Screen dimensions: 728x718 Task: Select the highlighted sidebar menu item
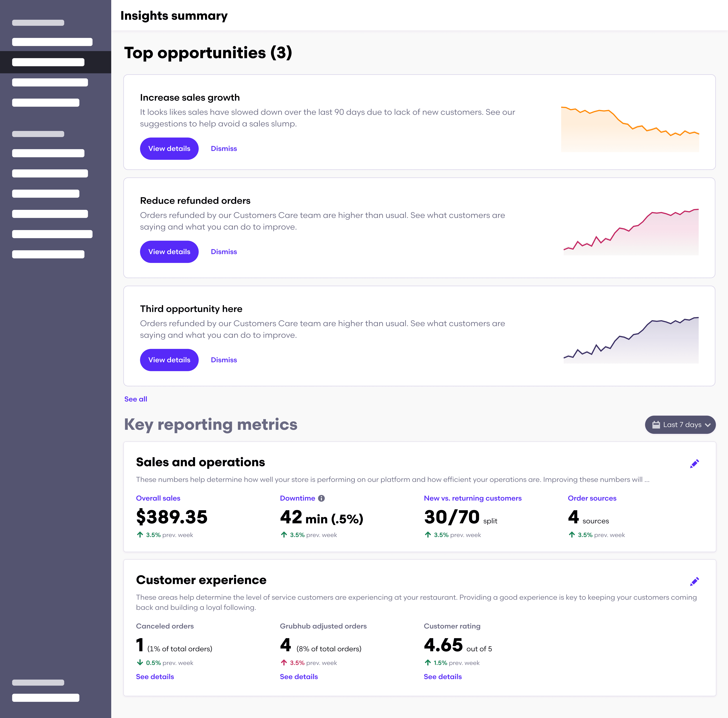pos(48,62)
